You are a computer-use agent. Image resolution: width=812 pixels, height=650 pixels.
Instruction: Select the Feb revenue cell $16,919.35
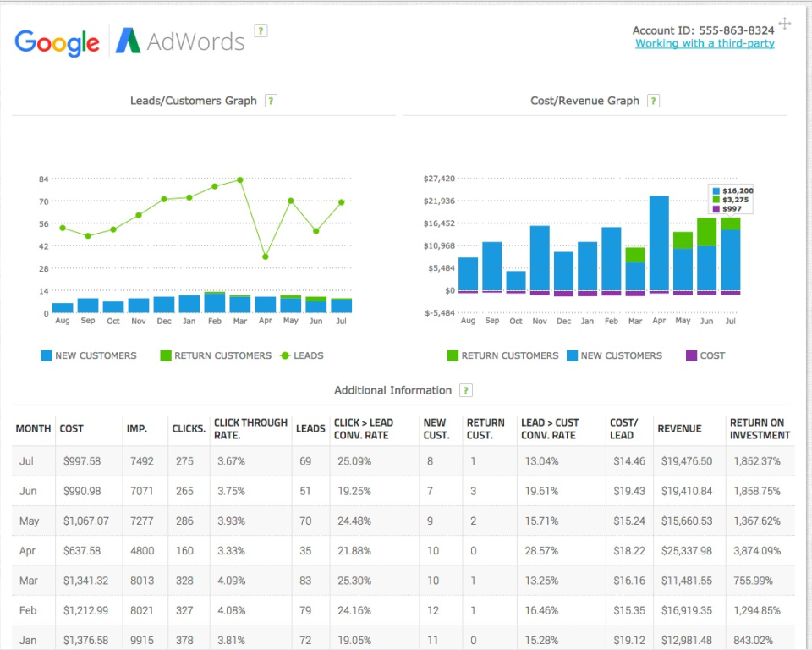pos(687,610)
